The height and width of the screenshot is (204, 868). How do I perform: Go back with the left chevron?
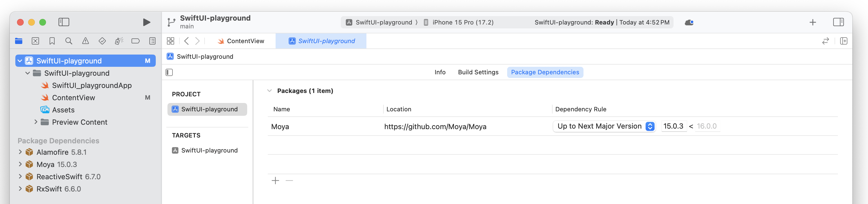[186, 41]
